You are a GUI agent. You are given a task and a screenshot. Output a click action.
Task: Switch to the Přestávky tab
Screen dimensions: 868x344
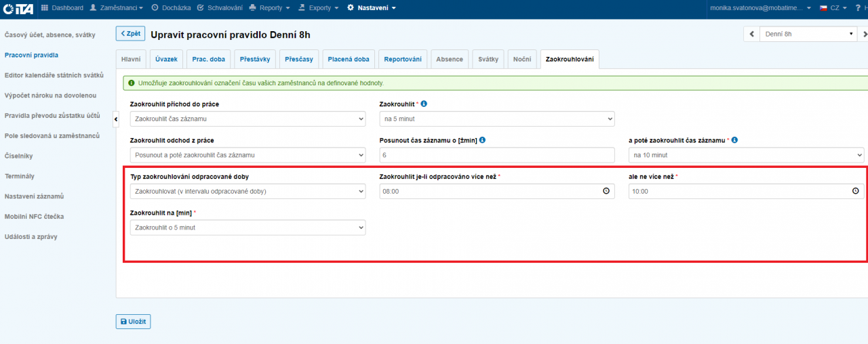point(255,60)
